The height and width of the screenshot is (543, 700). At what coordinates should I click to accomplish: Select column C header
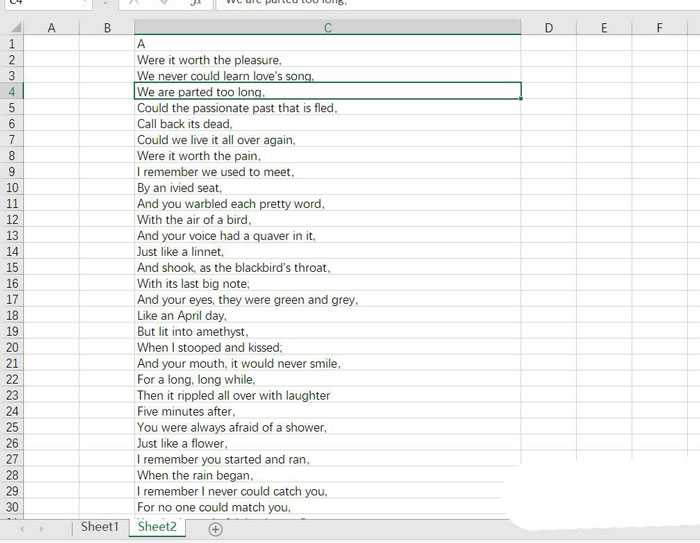point(328,28)
